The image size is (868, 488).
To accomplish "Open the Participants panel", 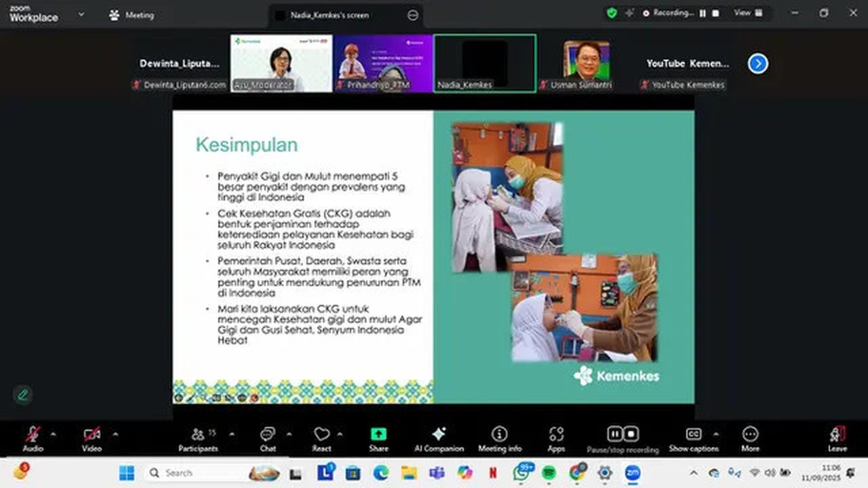I will [x=198, y=439].
